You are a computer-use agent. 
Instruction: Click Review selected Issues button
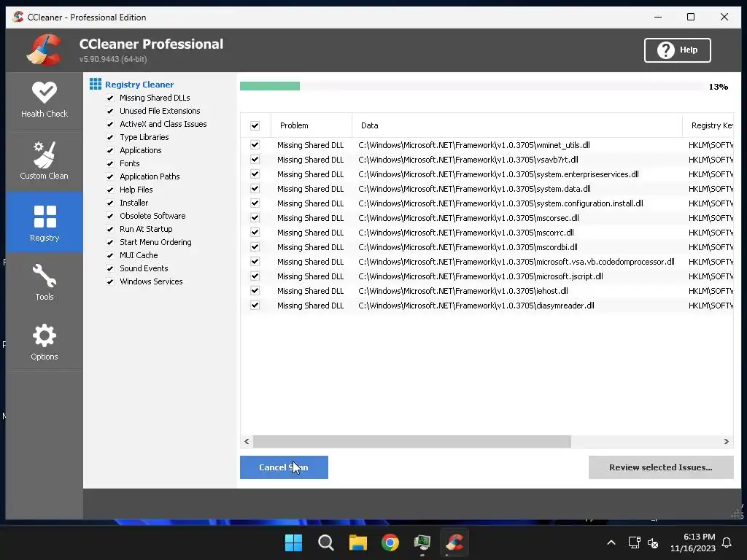click(x=661, y=467)
